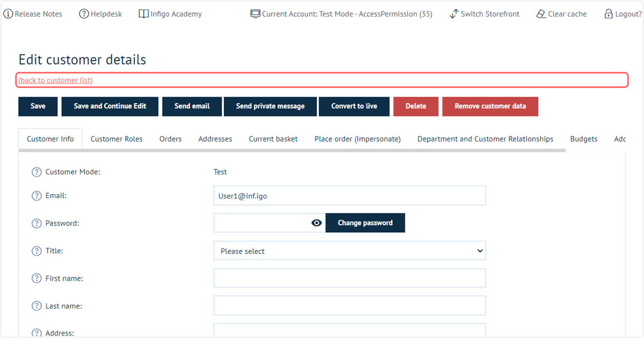644x338 pixels.
Task: Click into the Address input field
Action: 350,330
